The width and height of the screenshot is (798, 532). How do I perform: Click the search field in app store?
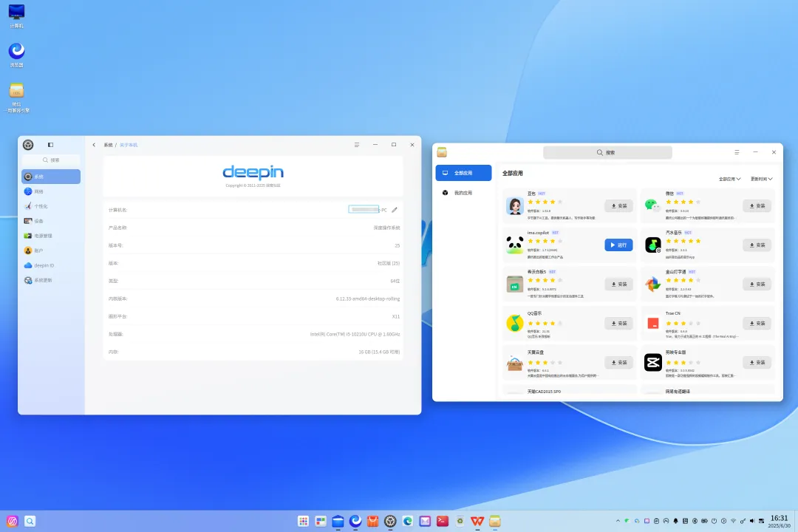[x=607, y=152]
